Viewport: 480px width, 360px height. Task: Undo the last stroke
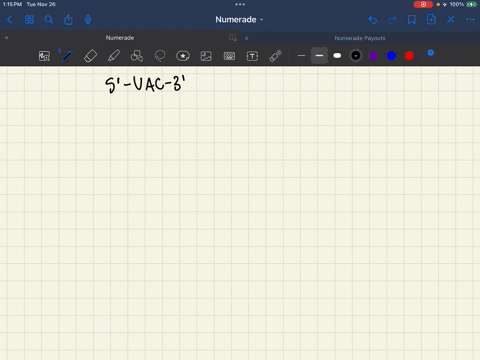(x=373, y=20)
